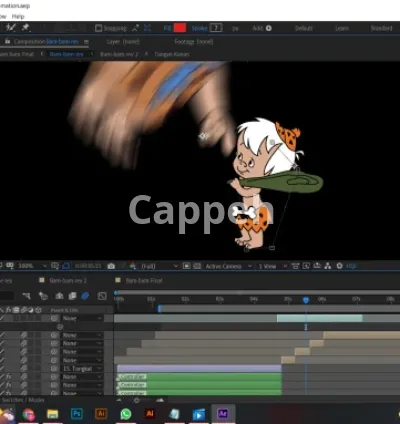
Task: Click the Draft 3D icon in timeline
Action: [x=43, y=296]
